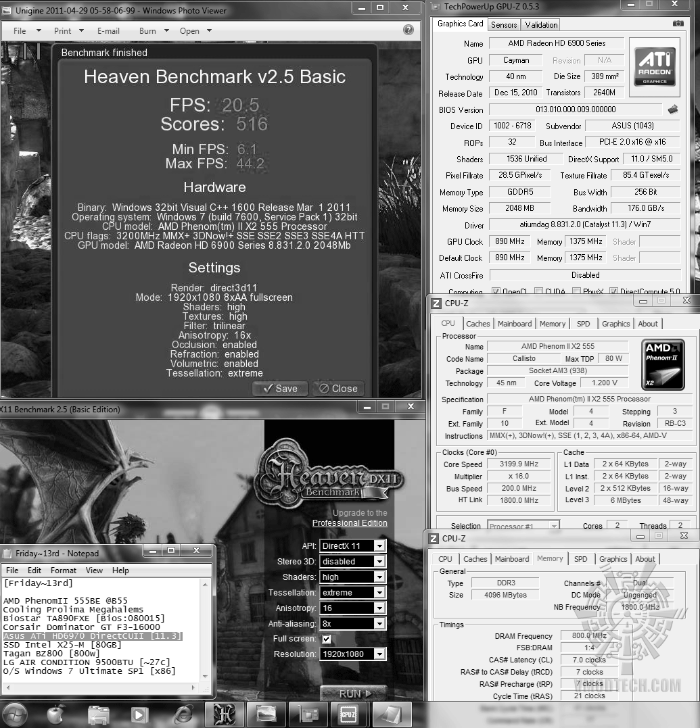Open Photo Viewer Print menu
The height and width of the screenshot is (728, 700).
click(x=69, y=30)
